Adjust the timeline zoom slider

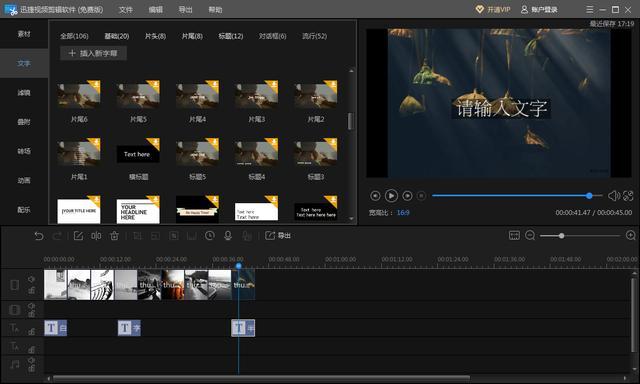(580, 236)
